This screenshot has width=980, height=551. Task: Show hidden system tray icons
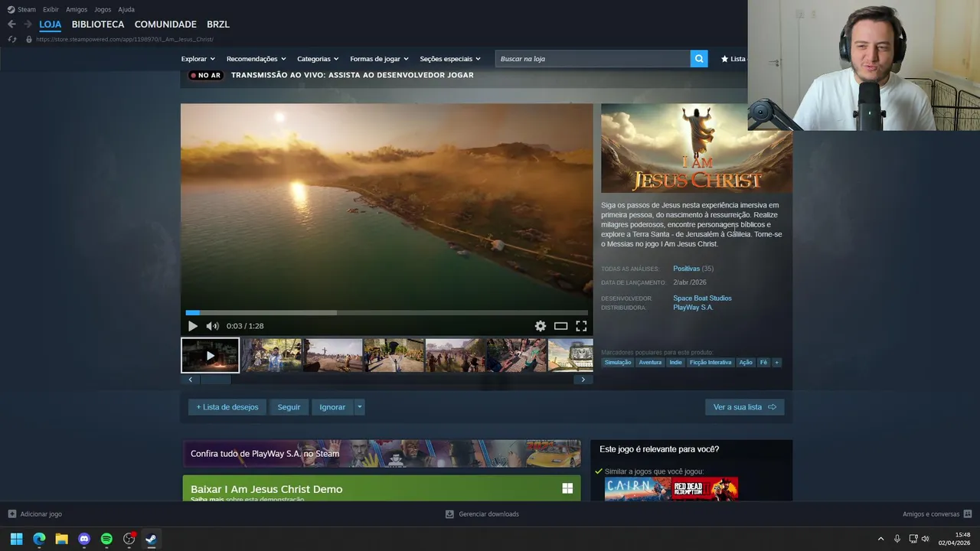click(880, 539)
